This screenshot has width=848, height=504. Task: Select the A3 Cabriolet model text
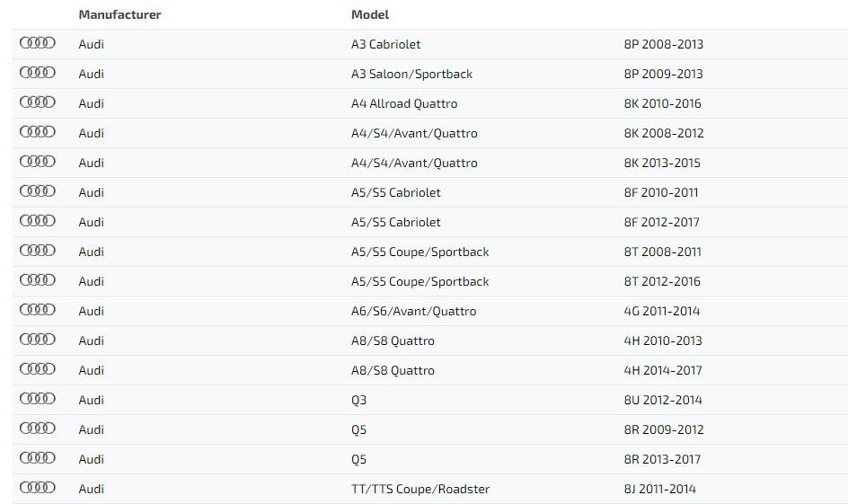tap(385, 44)
